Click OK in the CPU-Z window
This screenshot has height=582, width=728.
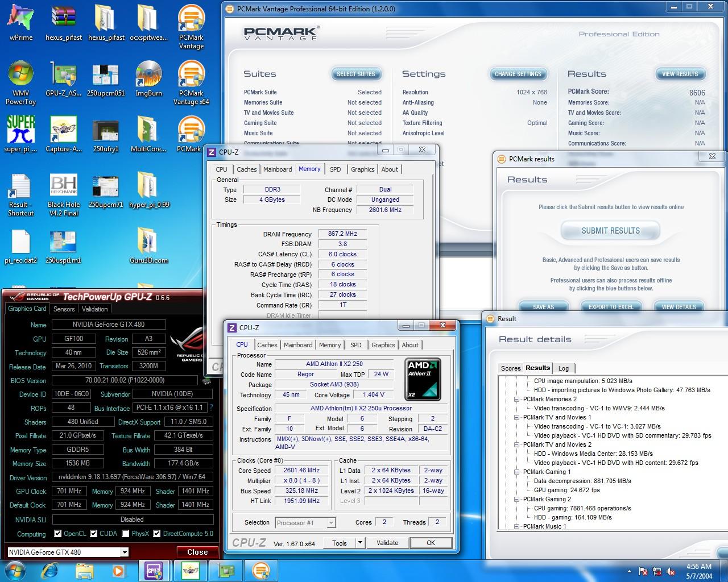tap(431, 543)
